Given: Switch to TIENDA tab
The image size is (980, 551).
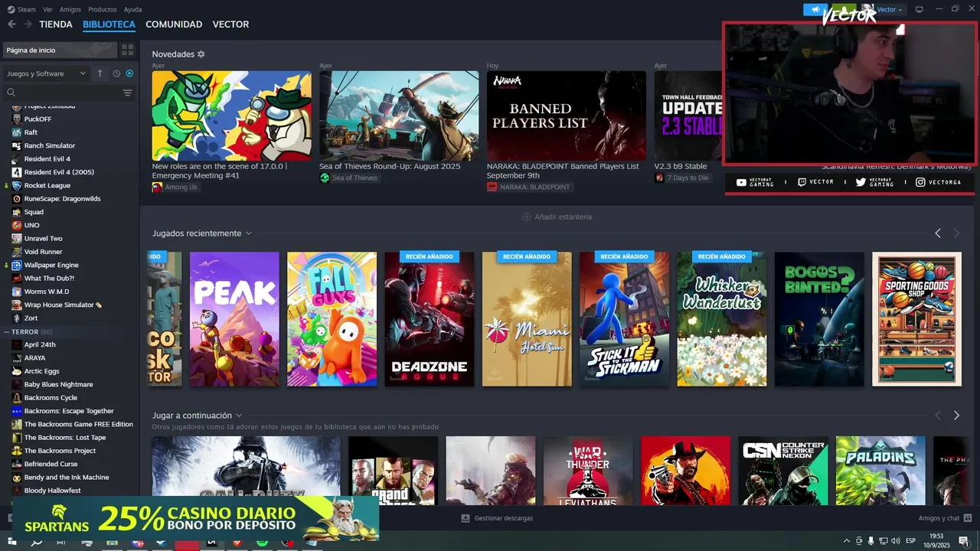Looking at the screenshot, I should [x=56, y=24].
